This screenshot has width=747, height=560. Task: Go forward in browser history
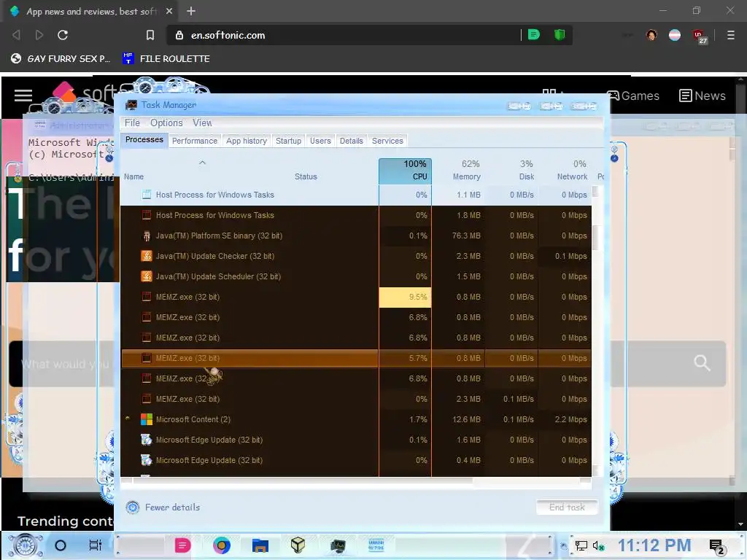click(x=39, y=35)
